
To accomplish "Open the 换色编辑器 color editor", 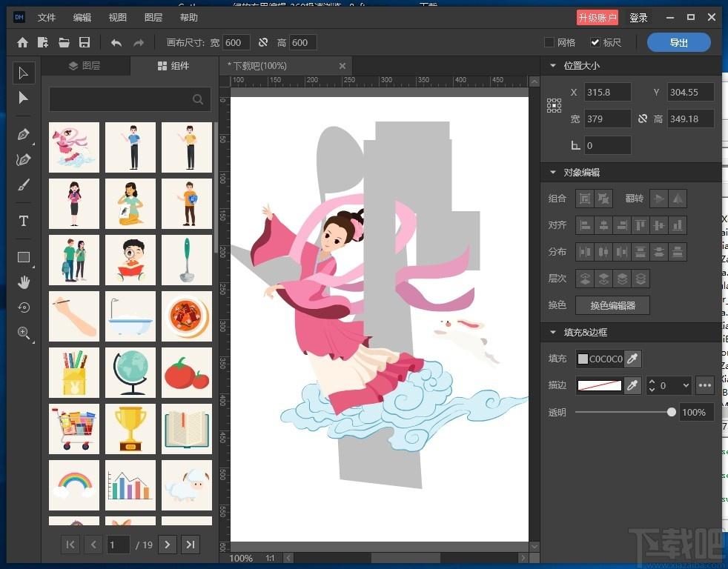I will tap(613, 305).
